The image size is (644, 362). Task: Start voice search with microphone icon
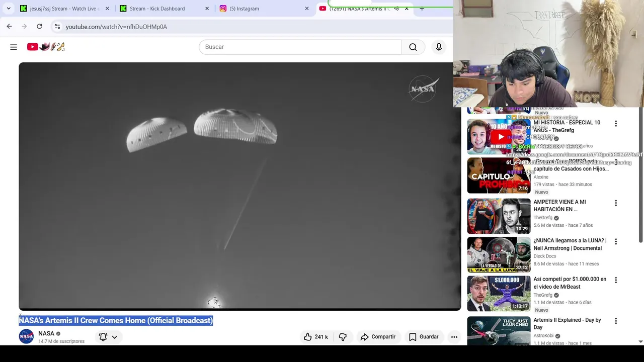(x=439, y=47)
